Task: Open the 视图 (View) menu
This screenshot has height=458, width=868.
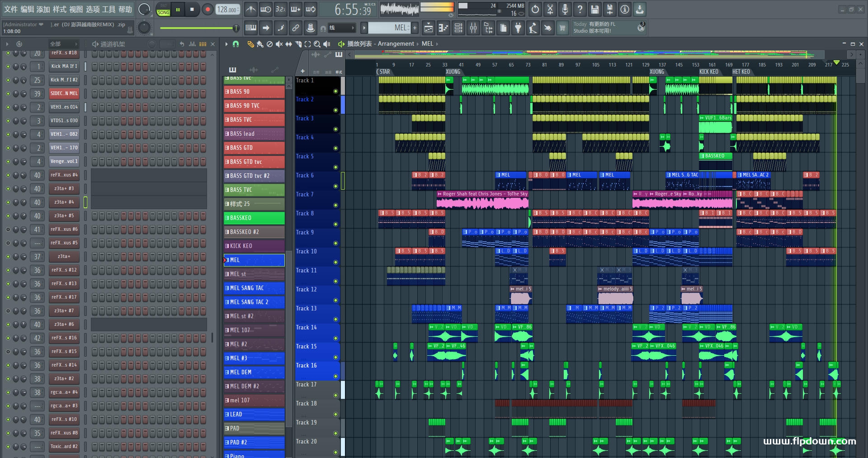Action: [x=76, y=9]
